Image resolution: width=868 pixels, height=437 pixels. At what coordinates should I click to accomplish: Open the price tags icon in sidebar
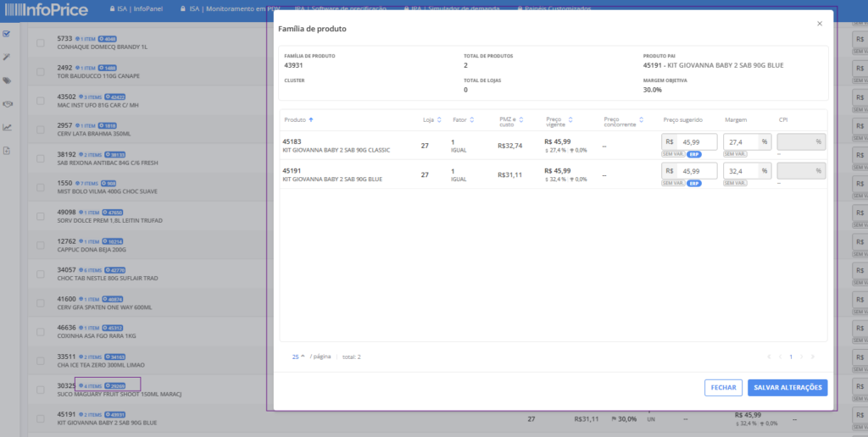[x=7, y=80]
